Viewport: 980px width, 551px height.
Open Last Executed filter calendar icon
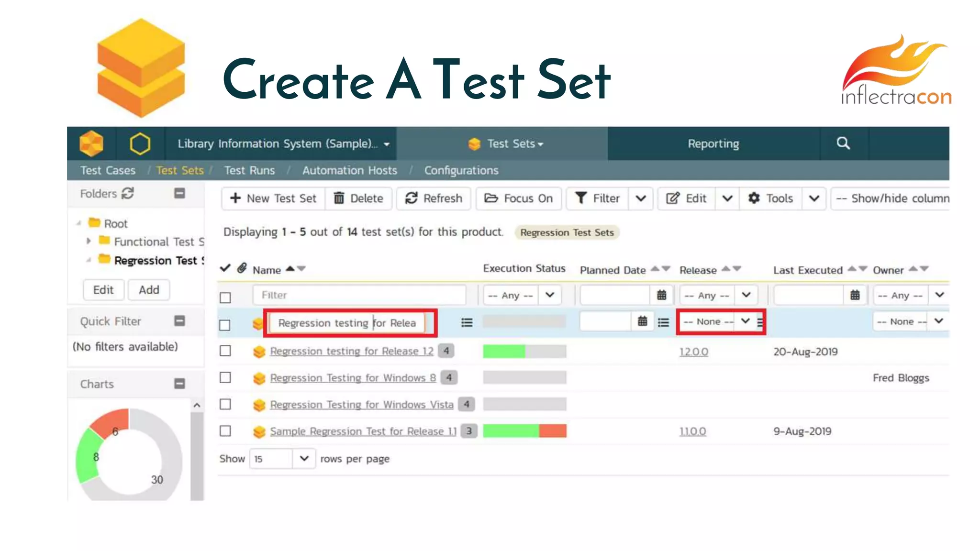point(855,295)
